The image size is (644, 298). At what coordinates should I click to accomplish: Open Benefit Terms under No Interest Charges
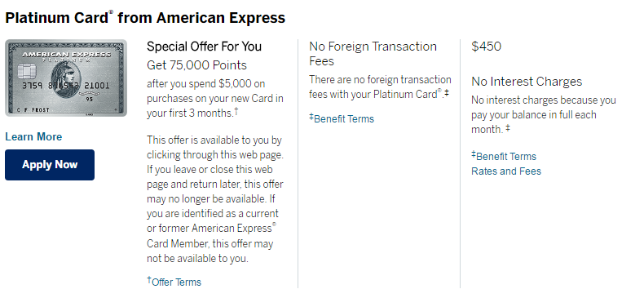[504, 157]
